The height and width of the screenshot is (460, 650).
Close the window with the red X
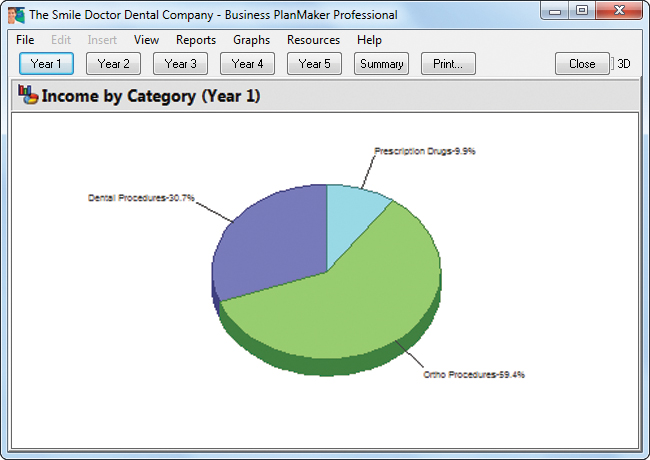pyautogui.click(x=619, y=11)
